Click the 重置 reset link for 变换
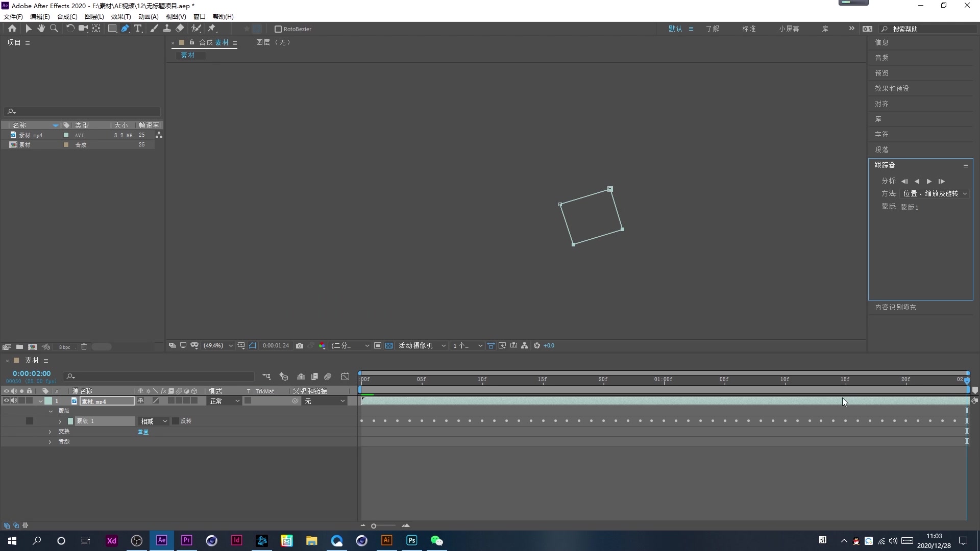Viewport: 980px width, 551px height. point(143,432)
